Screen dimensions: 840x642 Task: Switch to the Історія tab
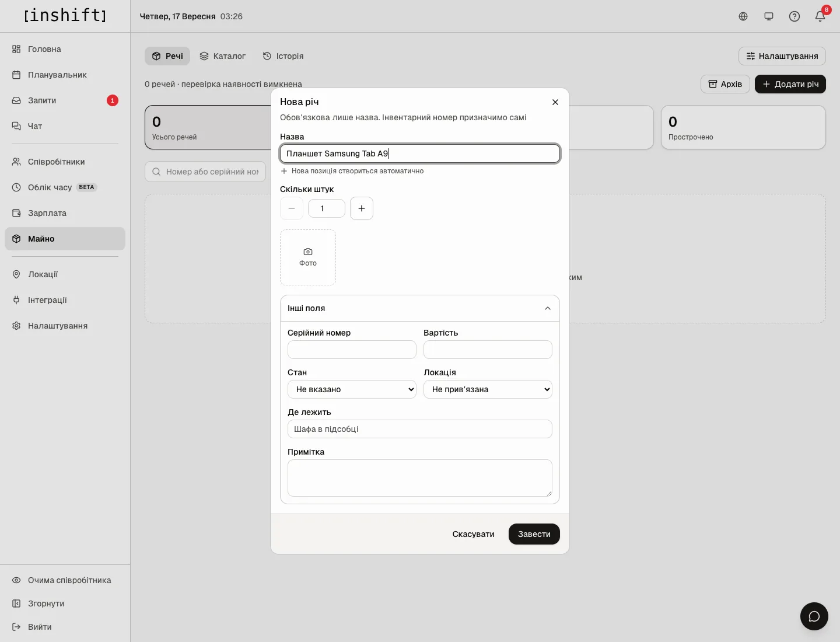coord(283,56)
